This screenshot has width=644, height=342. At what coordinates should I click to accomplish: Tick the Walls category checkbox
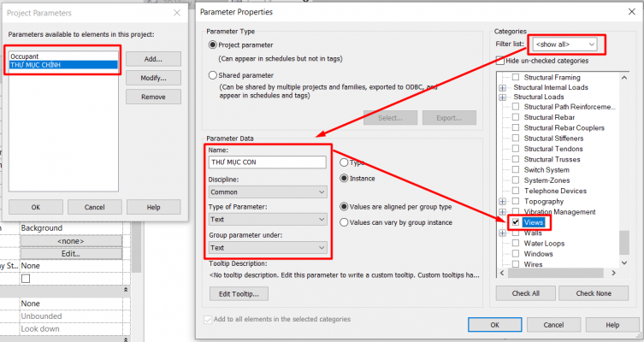pos(515,232)
